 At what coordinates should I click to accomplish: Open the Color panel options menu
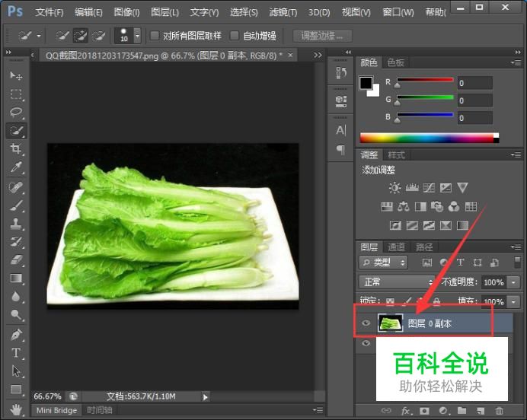516,62
